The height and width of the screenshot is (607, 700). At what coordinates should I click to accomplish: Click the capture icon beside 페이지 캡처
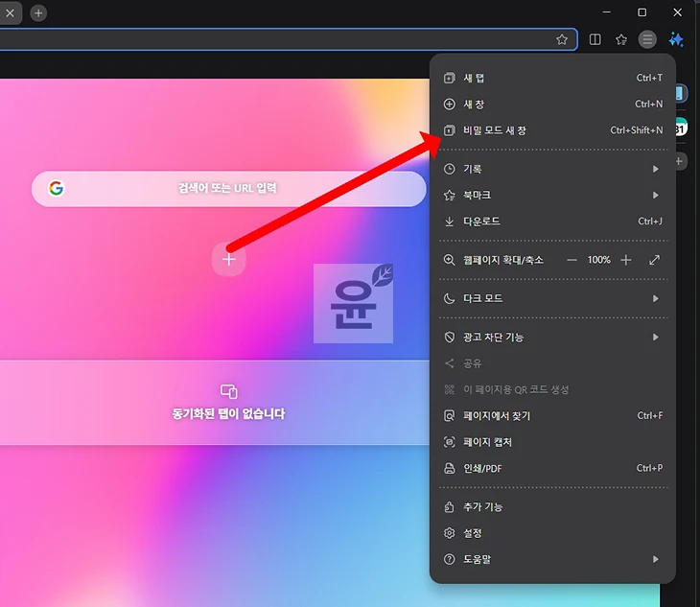point(449,442)
